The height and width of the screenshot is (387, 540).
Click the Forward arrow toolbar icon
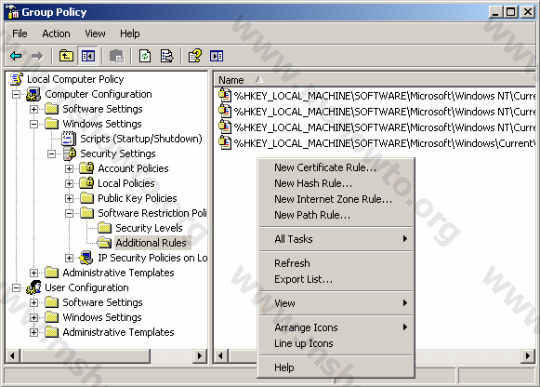37,55
